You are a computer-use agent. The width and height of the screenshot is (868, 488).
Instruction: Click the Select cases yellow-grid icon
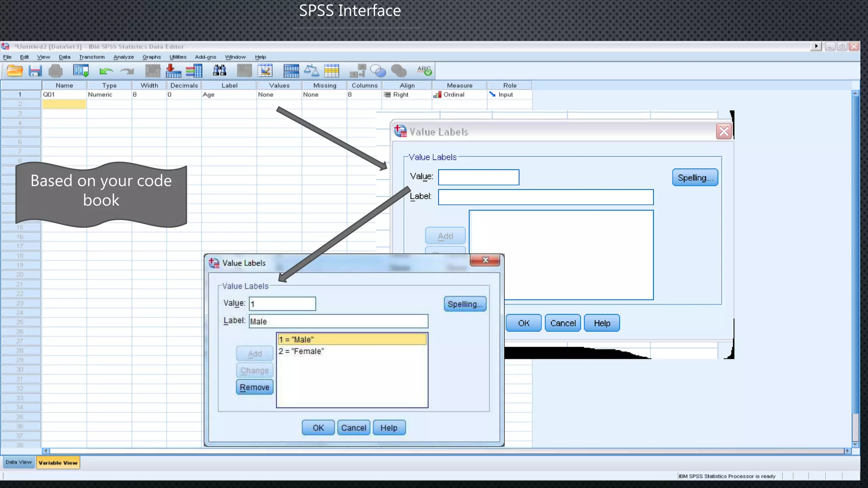pyautogui.click(x=332, y=71)
